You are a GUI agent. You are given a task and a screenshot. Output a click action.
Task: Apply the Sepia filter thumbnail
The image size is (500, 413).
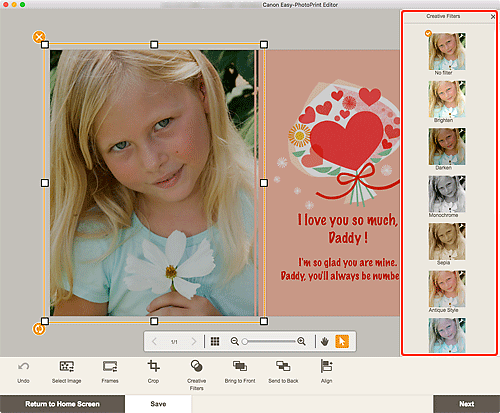[x=447, y=241]
